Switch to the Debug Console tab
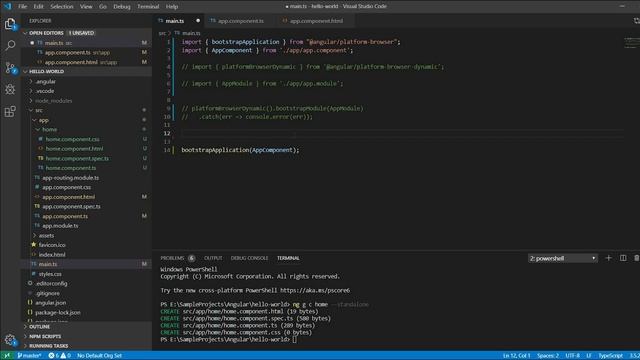The image size is (640, 360). (x=249, y=258)
